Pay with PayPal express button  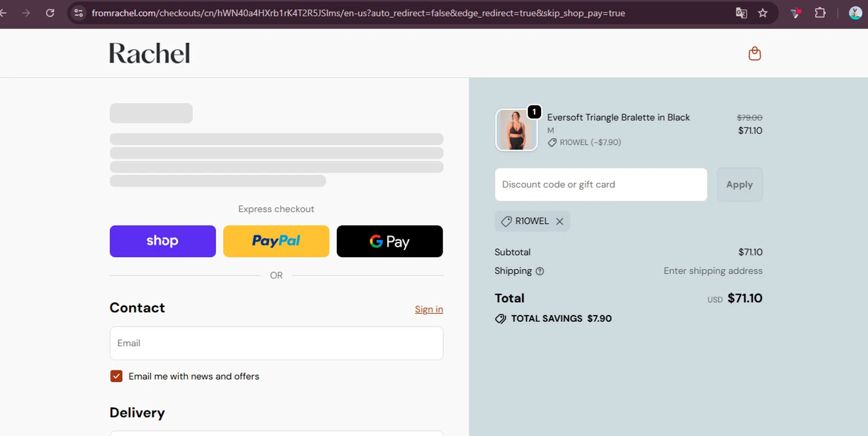(276, 241)
